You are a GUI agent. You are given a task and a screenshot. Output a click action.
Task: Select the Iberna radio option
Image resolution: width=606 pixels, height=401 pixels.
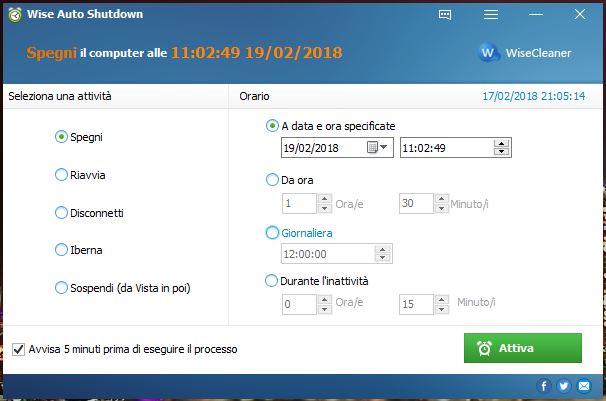pos(61,250)
